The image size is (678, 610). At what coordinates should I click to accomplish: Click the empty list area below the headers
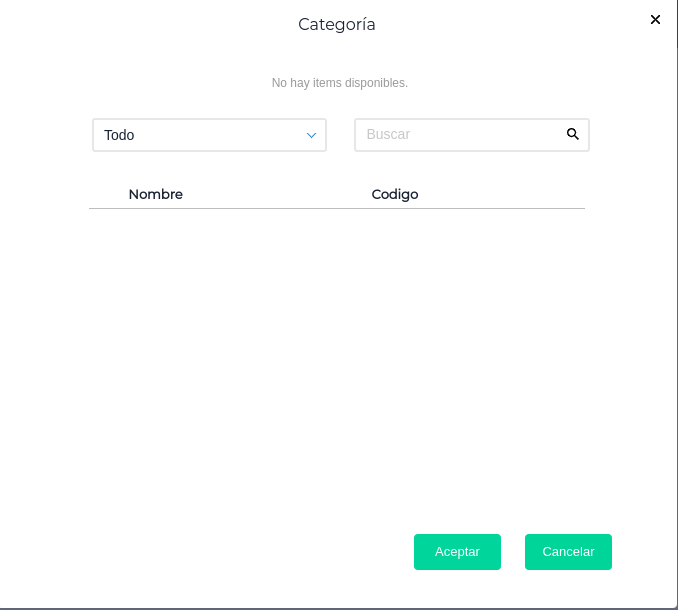pyautogui.click(x=337, y=350)
